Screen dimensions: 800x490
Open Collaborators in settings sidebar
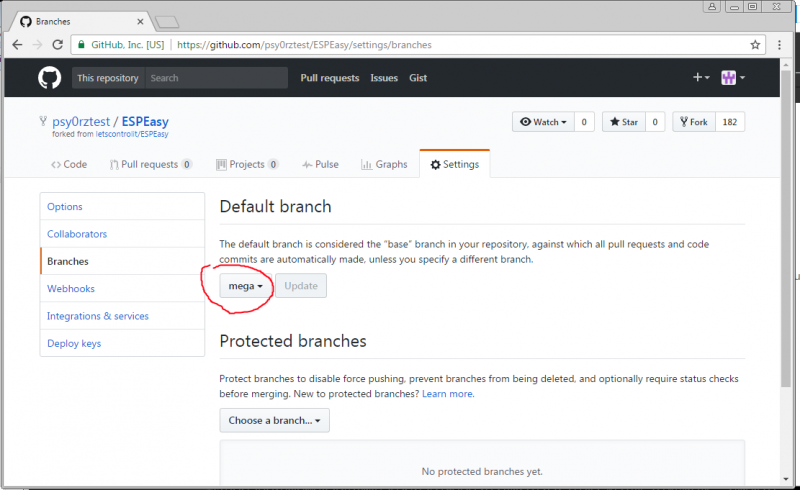point(122,234)
